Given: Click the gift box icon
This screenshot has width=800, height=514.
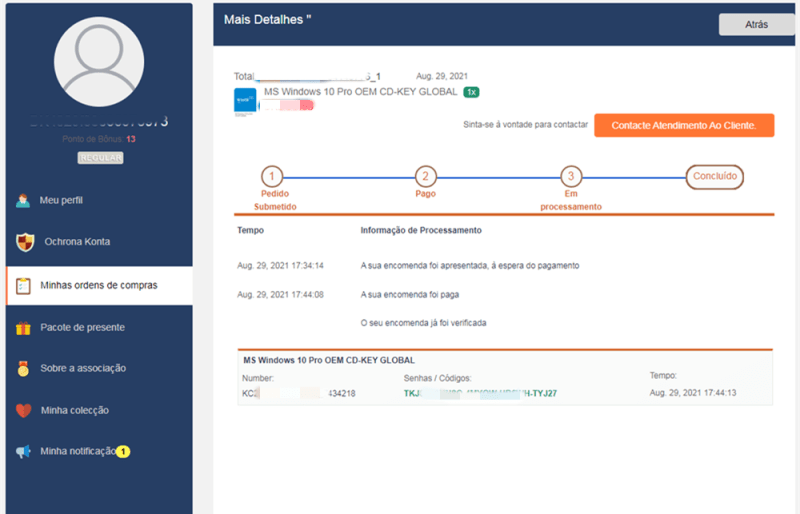Looking at the screenshot, I should coord(23,328).
